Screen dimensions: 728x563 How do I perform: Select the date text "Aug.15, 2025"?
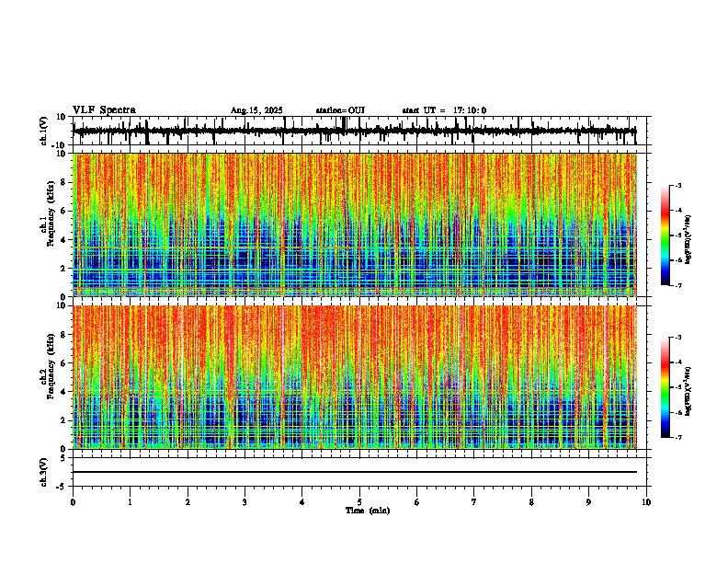(x=256, y=110)
